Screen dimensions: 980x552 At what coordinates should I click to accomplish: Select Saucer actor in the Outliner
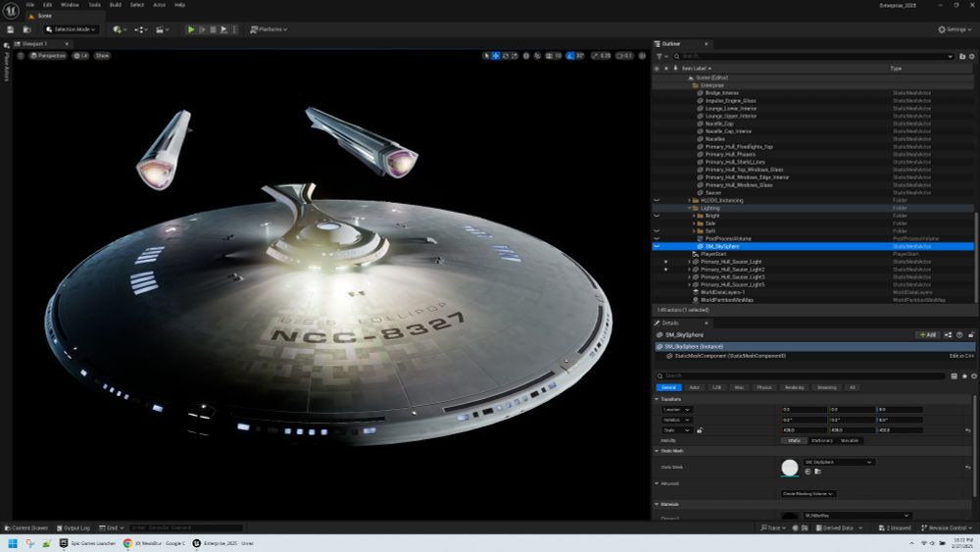coord(713,192)
